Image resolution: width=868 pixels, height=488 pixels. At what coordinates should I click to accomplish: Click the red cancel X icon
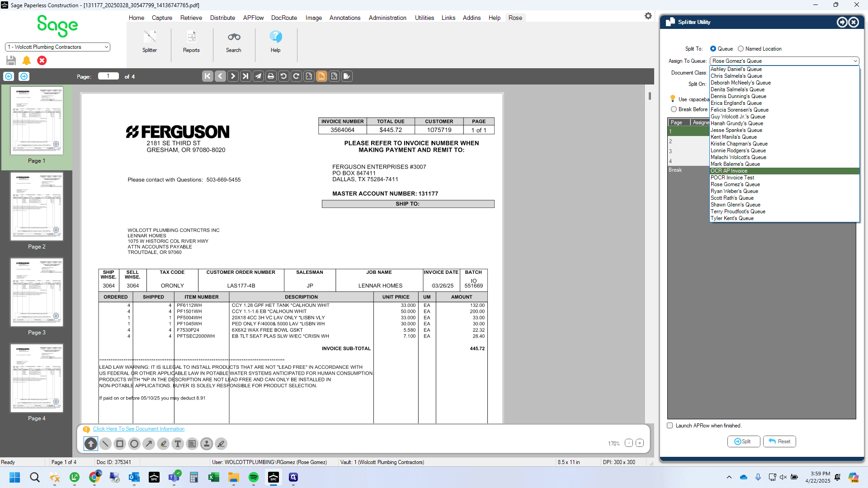pos(42,61)
